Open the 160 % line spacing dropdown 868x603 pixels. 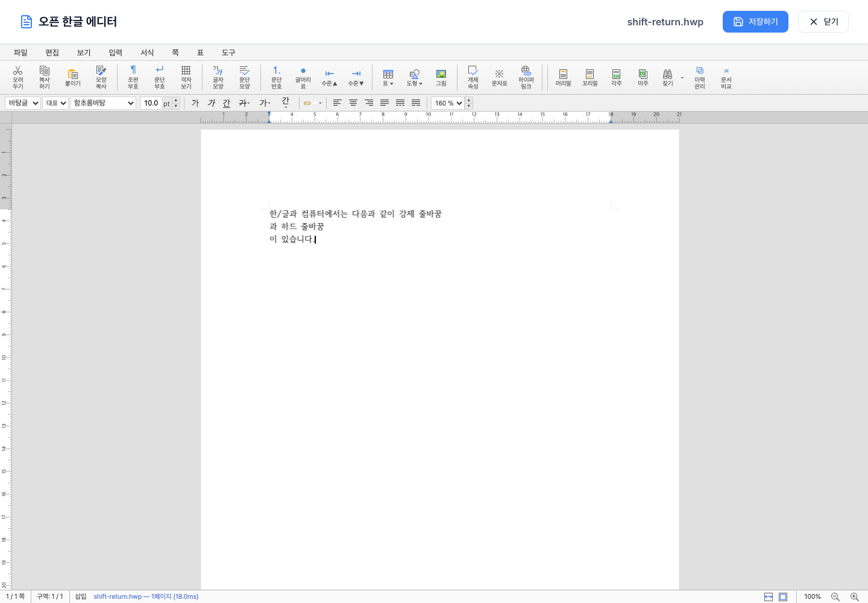point(448,103)
